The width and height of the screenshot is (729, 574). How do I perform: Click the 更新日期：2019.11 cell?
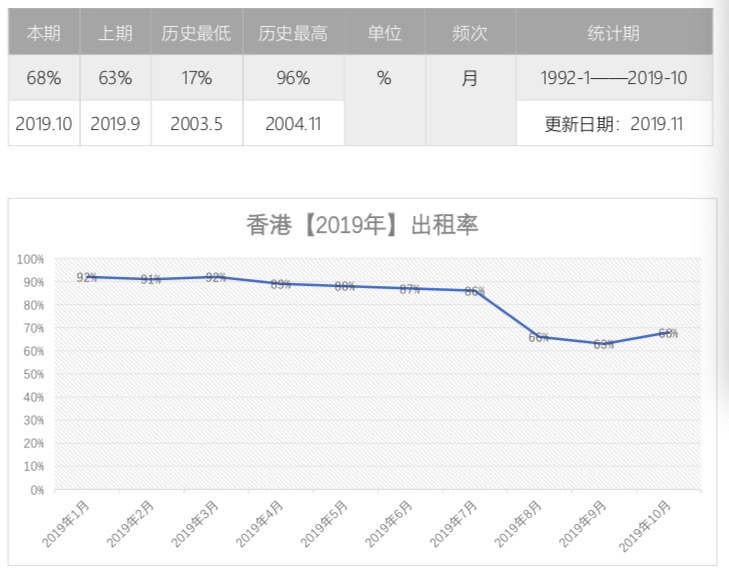coord(614,124)
